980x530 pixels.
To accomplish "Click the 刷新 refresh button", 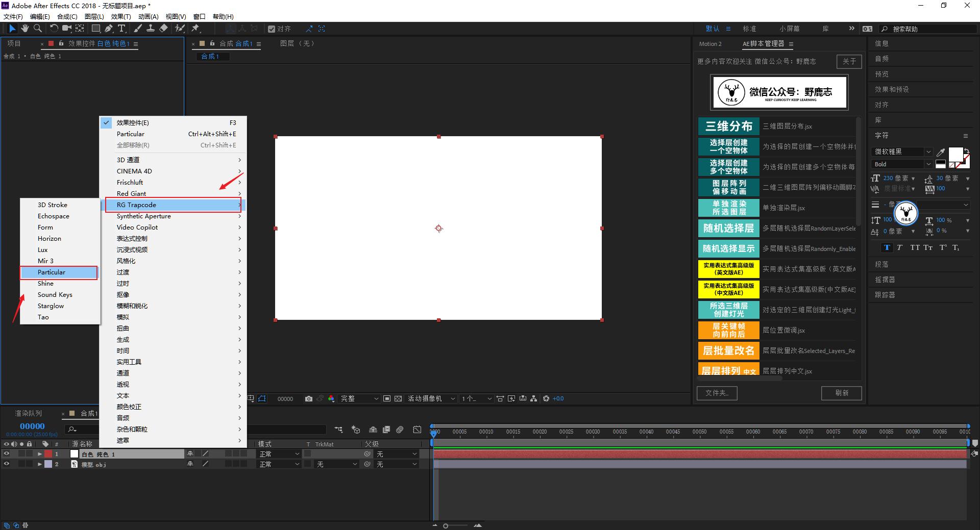I will point(841,393).
